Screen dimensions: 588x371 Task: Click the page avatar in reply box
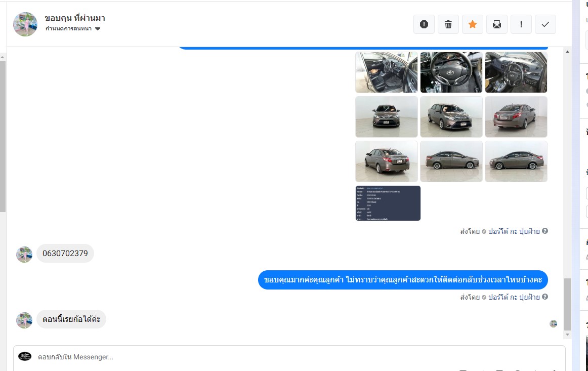point(25,356)
